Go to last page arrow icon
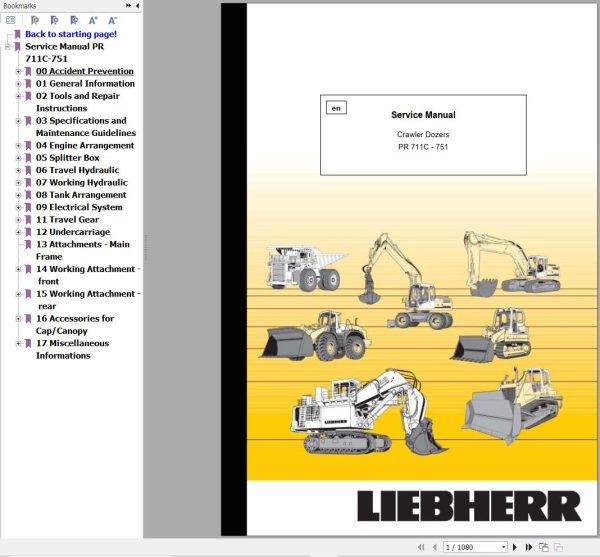 [529, 547]
